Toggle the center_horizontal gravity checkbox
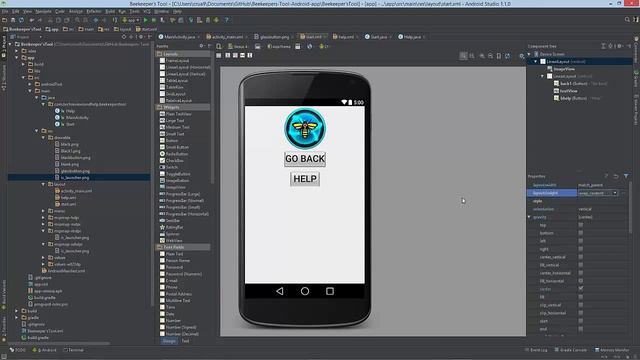 (x=580, y=273)
